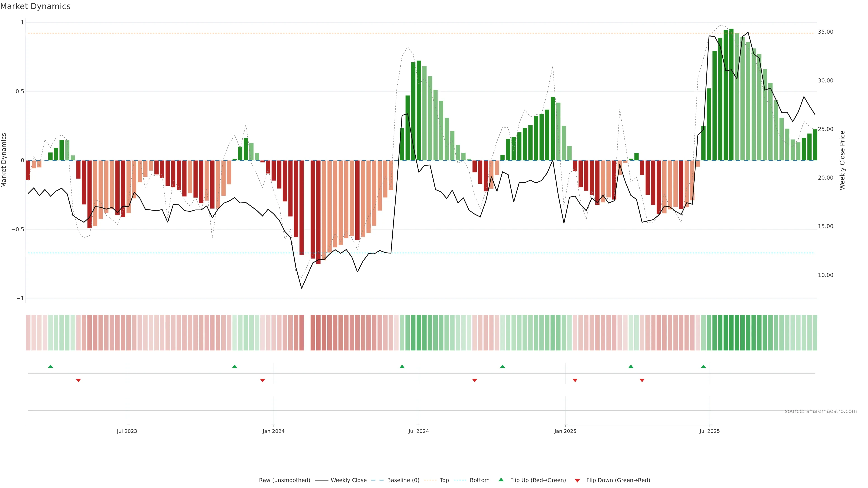
Task: Click the green triangle icon in legend
Action: coord(501,480)
